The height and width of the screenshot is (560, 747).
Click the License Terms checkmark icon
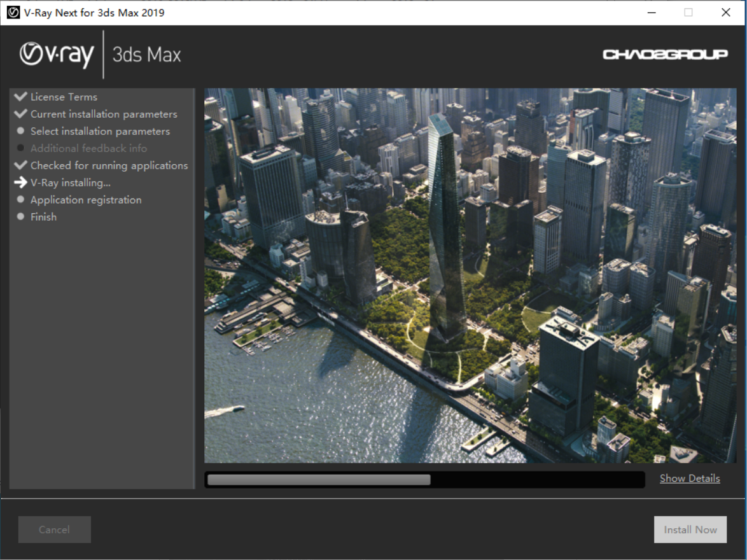point(20,97)
